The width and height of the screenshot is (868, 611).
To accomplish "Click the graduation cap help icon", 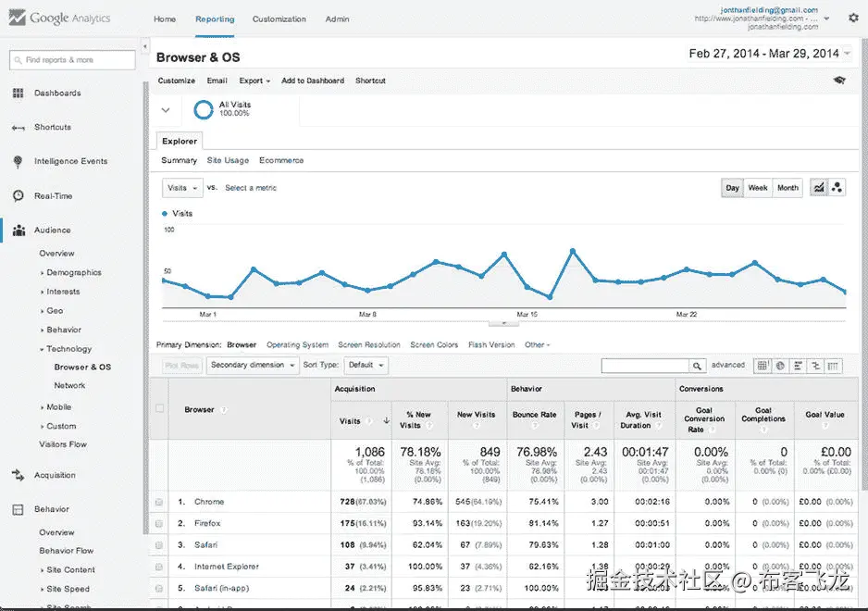I will pos(839,81).
